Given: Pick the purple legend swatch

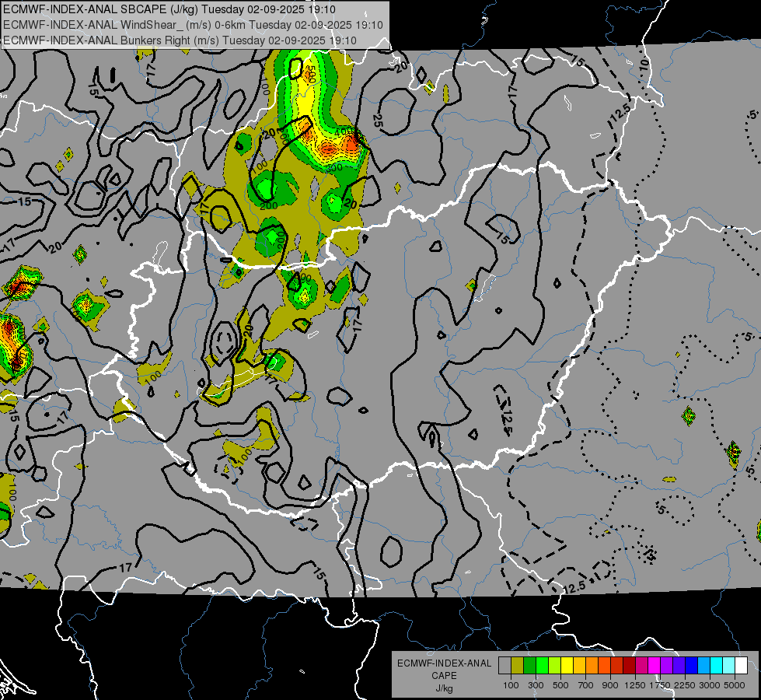Looking at the screenshot, I should (666, 665).
